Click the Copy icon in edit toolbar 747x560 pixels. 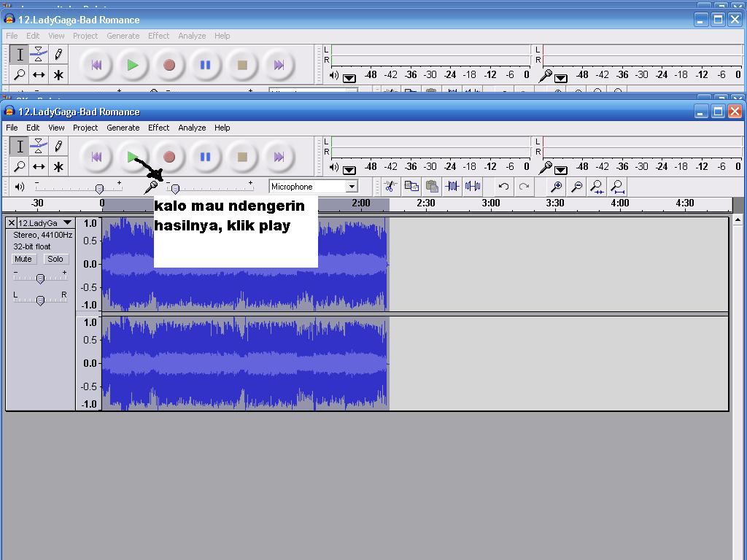coord(411,186)
